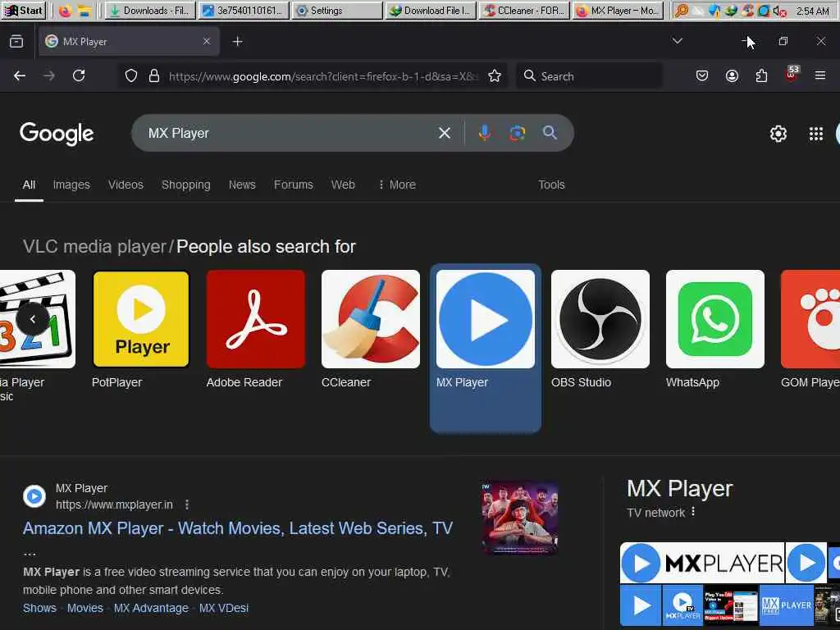
Task: Switch to Videos results tab
Action: (x=126, y=185)
